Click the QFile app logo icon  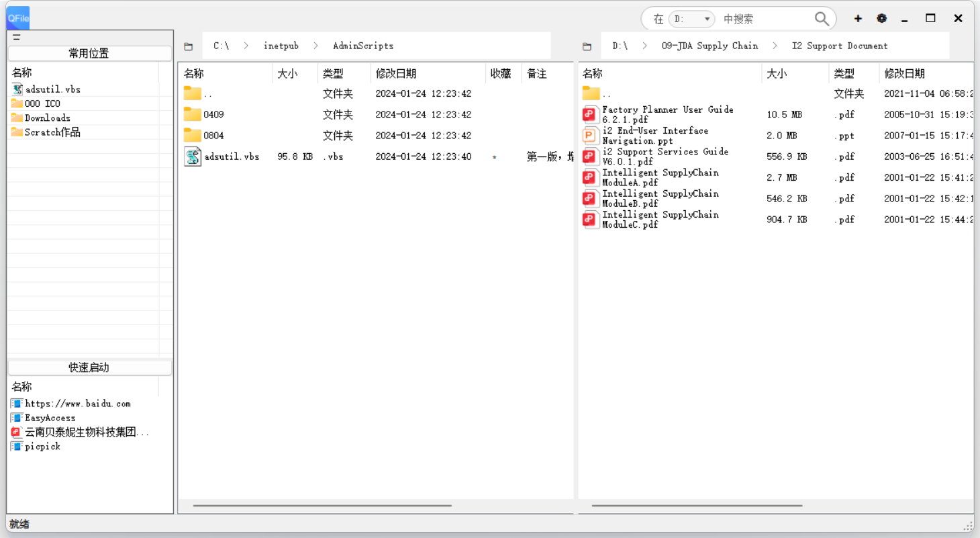point(18,18)
